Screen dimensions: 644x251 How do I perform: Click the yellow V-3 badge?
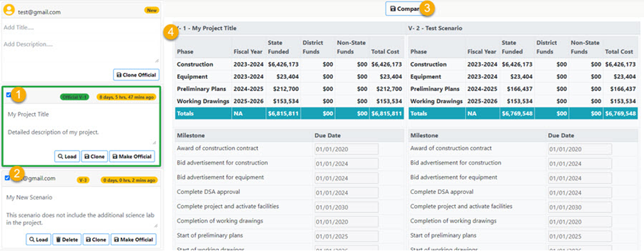click(x=83, y=180)
